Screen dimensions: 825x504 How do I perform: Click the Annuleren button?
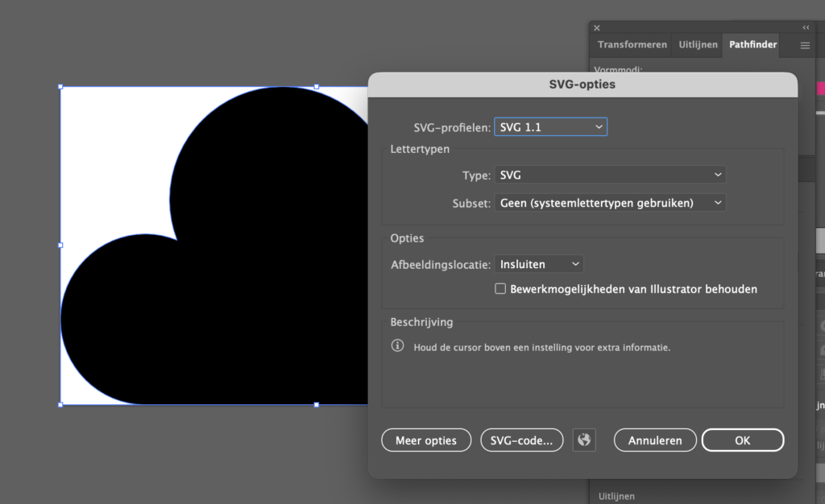click(655, 440)
